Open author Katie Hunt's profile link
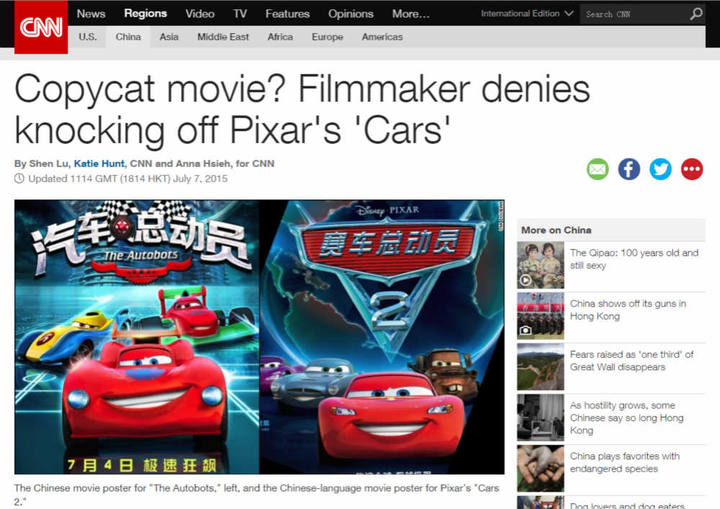 point(99,164)
